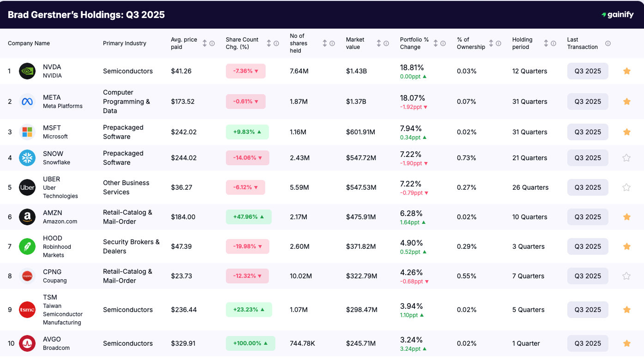Open the info tooltip for Last Transaction
Image resolution: width=644 pixels, height=360 pixels.
coord(608,43)
